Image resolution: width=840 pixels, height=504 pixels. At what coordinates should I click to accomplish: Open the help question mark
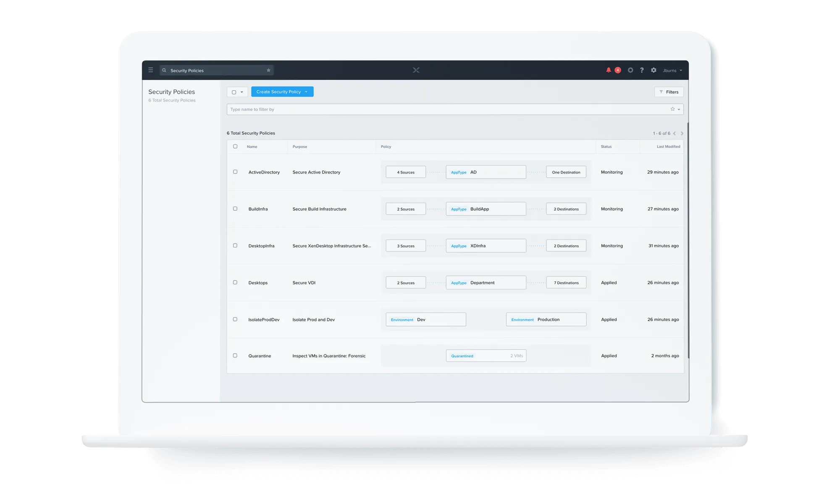click(x=642, y=70)
